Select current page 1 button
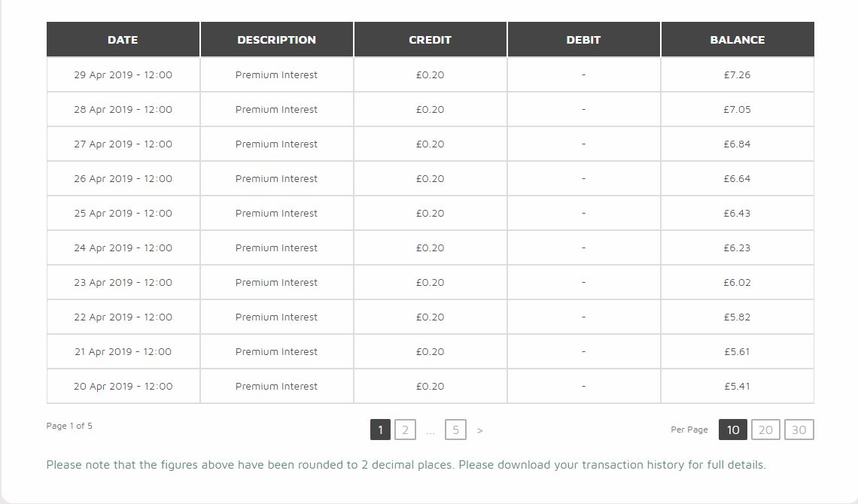The height and width of the screenshot is (504, 858). tap(380, 430)
